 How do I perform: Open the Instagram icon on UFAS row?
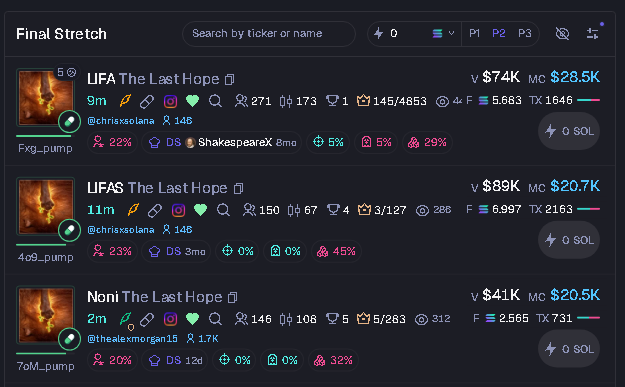coord(178,210)
